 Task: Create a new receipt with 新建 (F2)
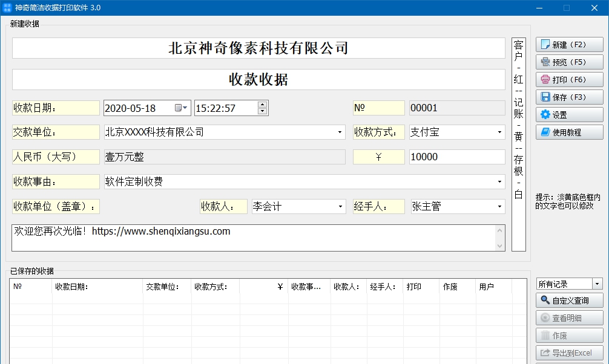point(568,44)
